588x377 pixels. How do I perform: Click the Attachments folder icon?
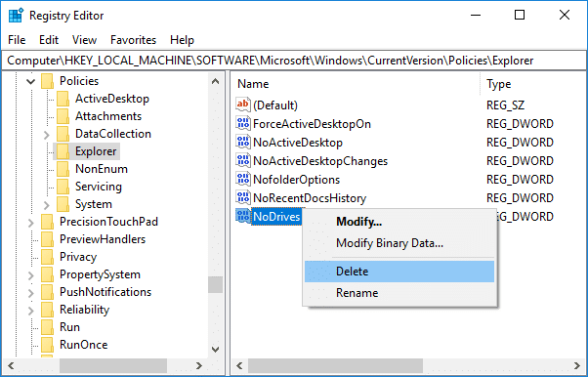[63, 116]
